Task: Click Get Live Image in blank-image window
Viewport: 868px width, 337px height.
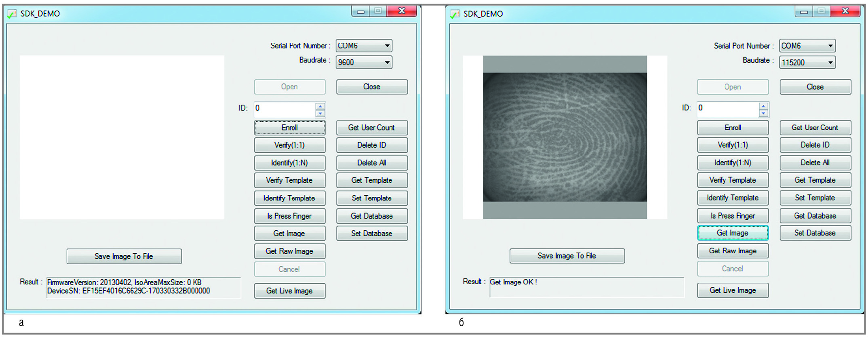Action: [289, 291]
